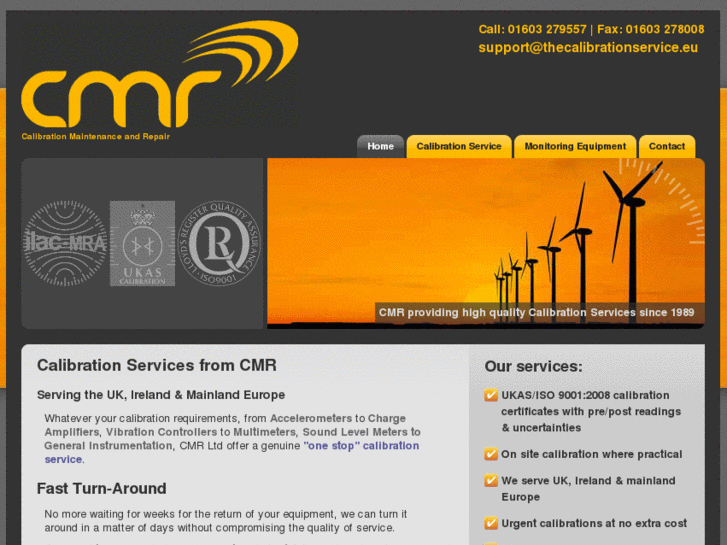Click the On site calibration where practical text
This screenshot has width=727, height=545.
point(592,454)
